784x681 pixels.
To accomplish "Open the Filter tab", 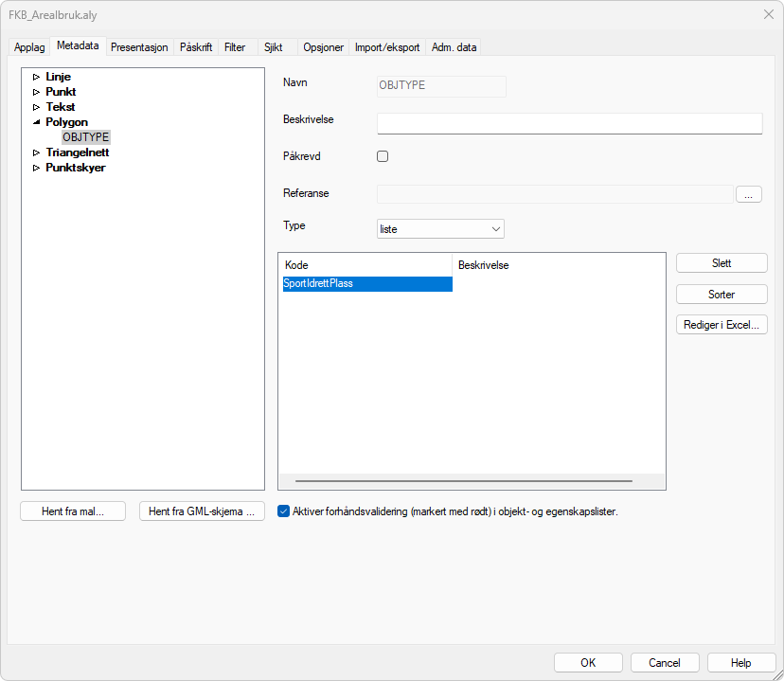I will pos(235,47).
